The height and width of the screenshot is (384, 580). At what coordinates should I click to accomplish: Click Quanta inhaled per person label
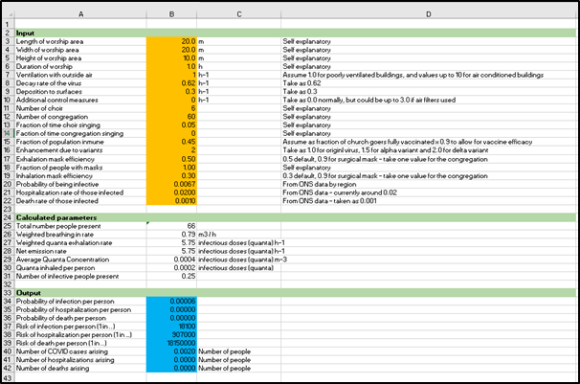click(55, 268)
